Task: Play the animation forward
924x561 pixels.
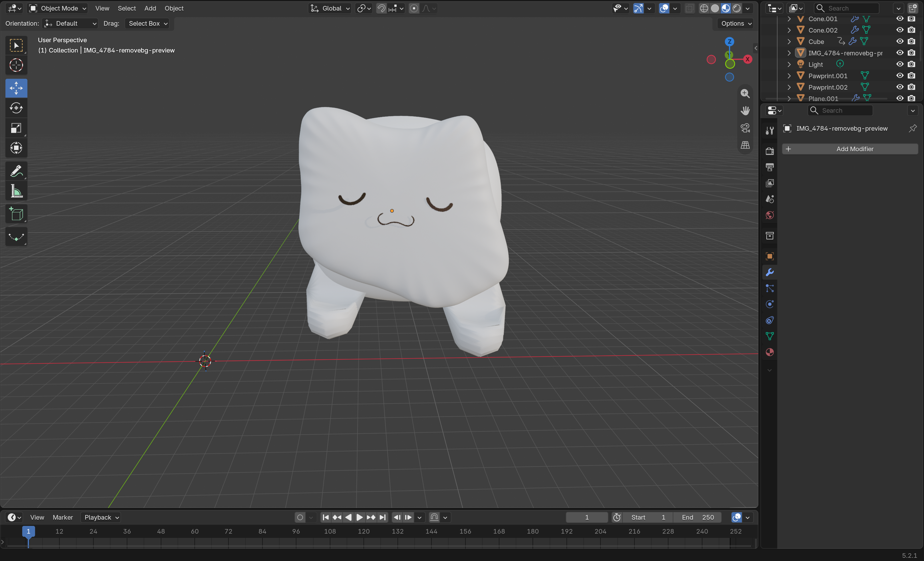Action: coord(359,518)
